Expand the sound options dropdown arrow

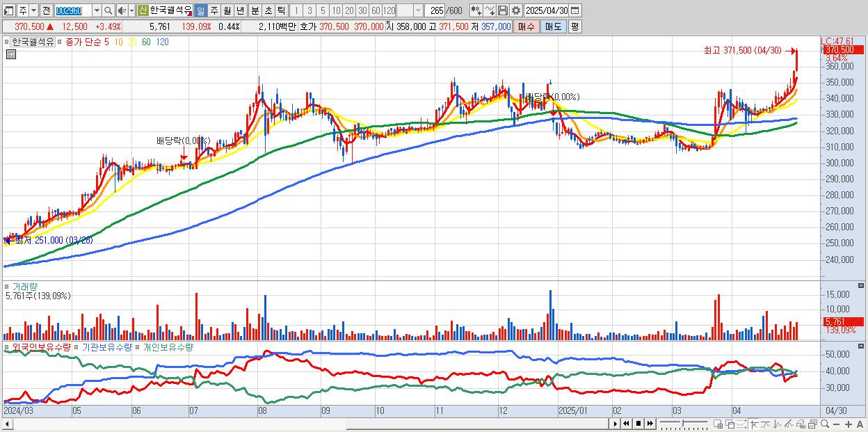tap(131, 10)
